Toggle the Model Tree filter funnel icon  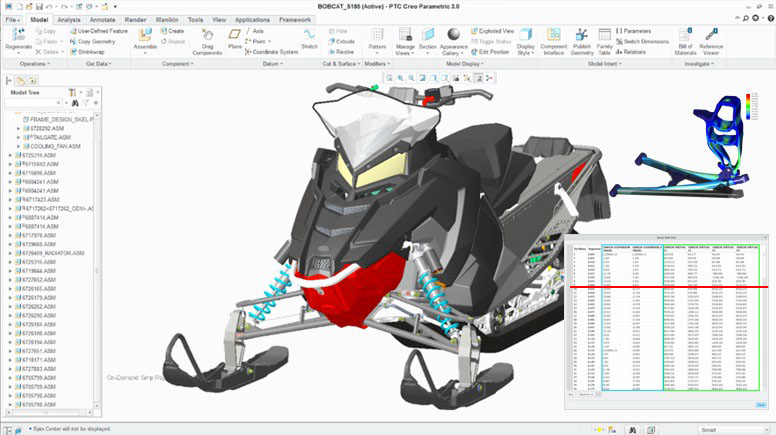point(86,103)
